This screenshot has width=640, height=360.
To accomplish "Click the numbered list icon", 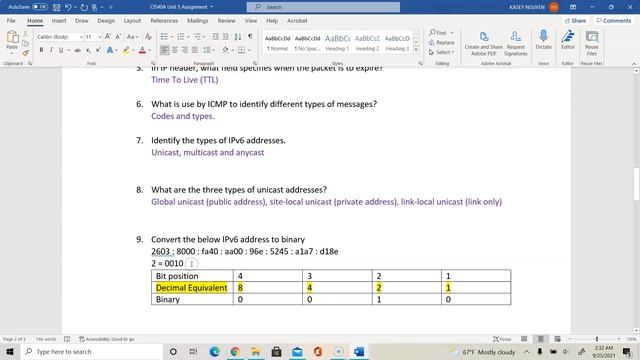I will [x=180, y=37].
